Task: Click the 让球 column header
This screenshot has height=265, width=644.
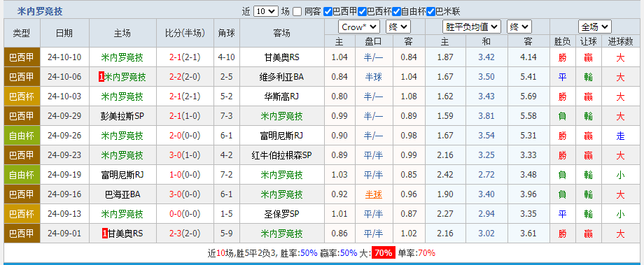Action: (588, 41)
